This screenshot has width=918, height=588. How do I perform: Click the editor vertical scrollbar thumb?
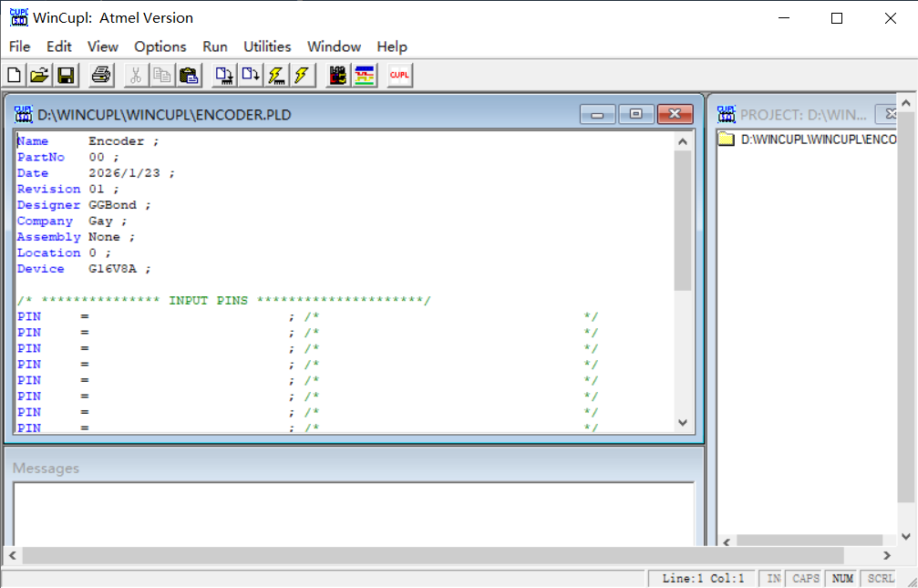683,221
